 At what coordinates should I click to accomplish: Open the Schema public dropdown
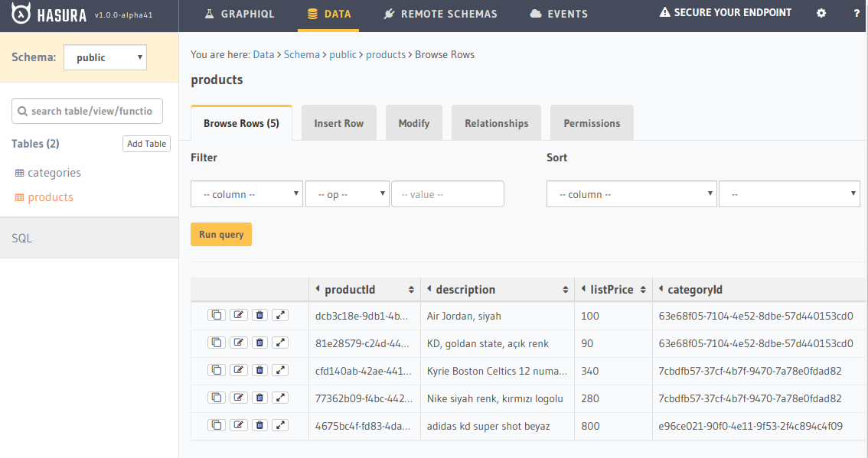pos(105,57)
